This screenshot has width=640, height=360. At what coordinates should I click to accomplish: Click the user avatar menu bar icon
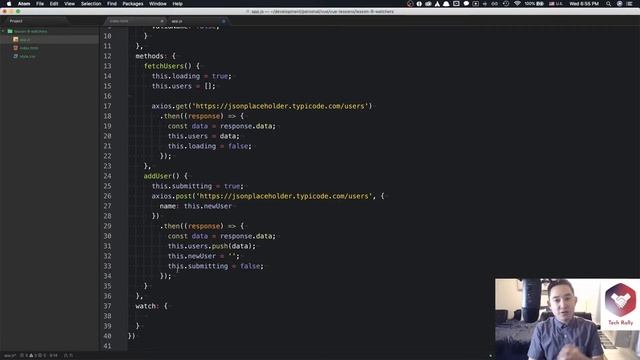(x=619, y=4)
